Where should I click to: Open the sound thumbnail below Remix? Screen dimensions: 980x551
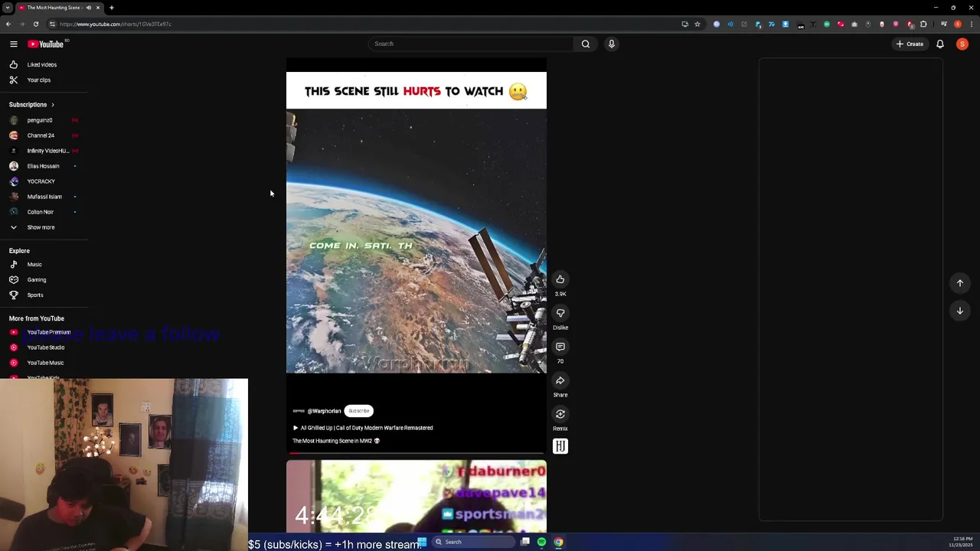[x=560, y=446]
